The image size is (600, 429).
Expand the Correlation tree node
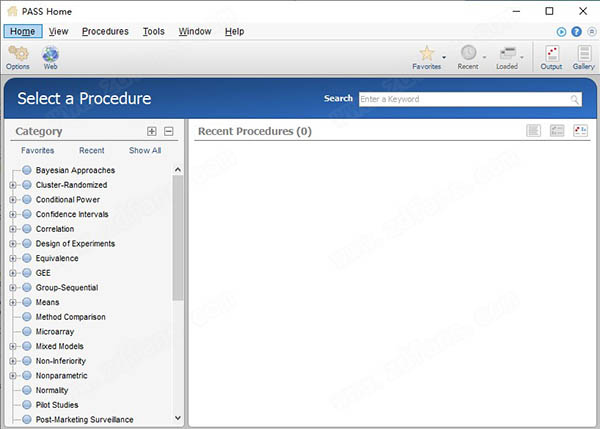point(13,229)
